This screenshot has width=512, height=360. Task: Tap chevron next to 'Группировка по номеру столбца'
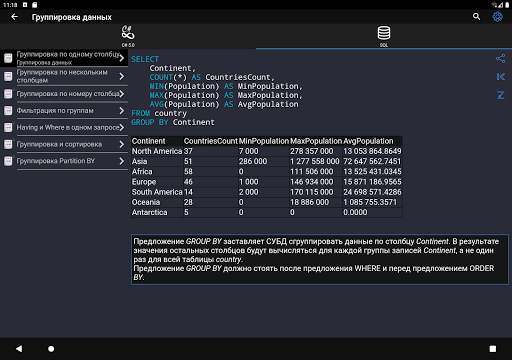[x=122, y=94]
